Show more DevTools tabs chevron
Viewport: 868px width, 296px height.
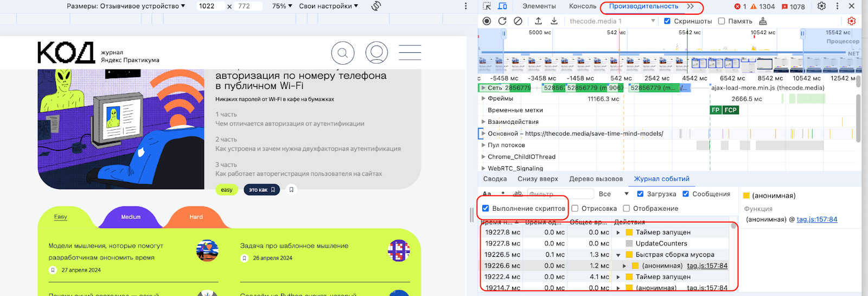coord(690,6)
